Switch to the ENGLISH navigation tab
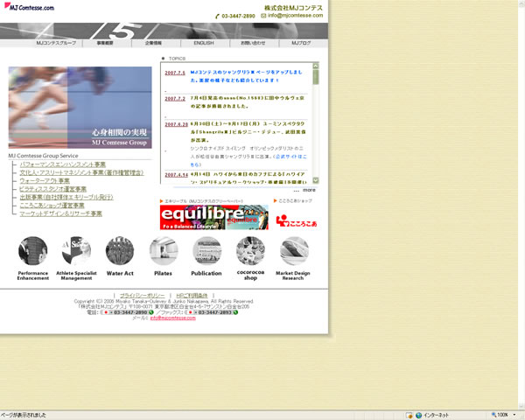 point(204,43)
